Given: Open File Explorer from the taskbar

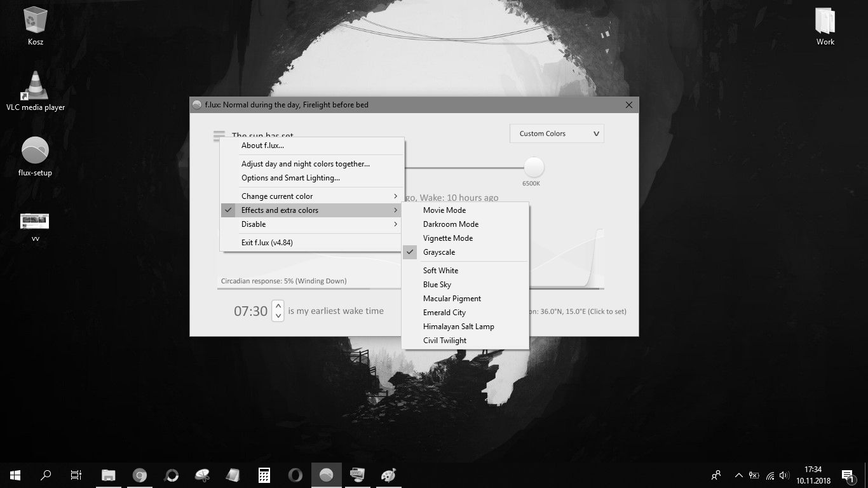Looking at the screenshot, I should tap(109, 475).
